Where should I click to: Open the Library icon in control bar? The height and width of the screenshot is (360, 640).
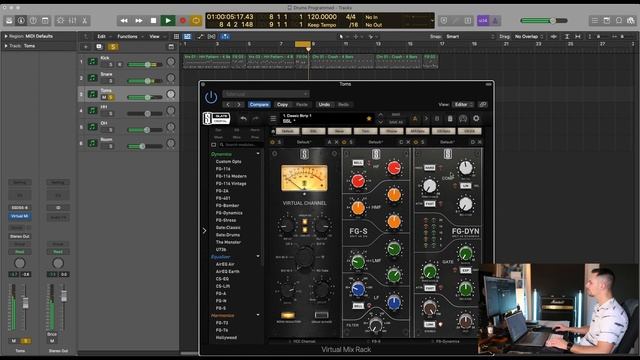point(9,20)
